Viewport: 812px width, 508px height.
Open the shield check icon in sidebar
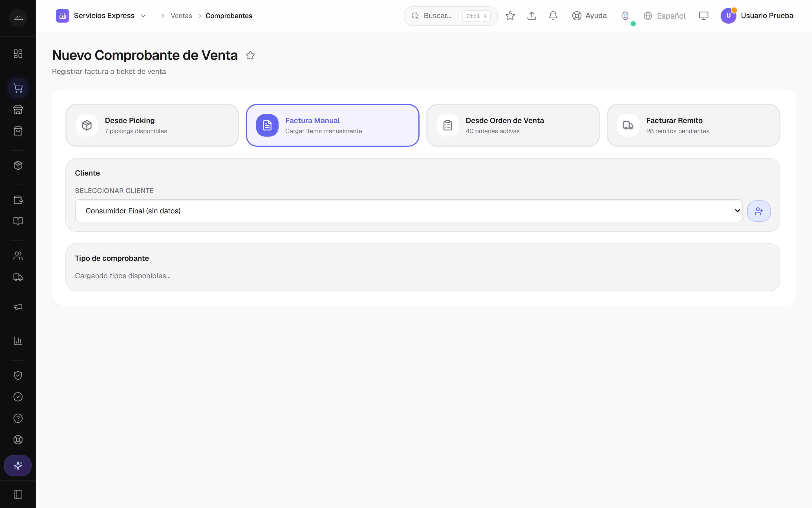click(x=18, y=375)
